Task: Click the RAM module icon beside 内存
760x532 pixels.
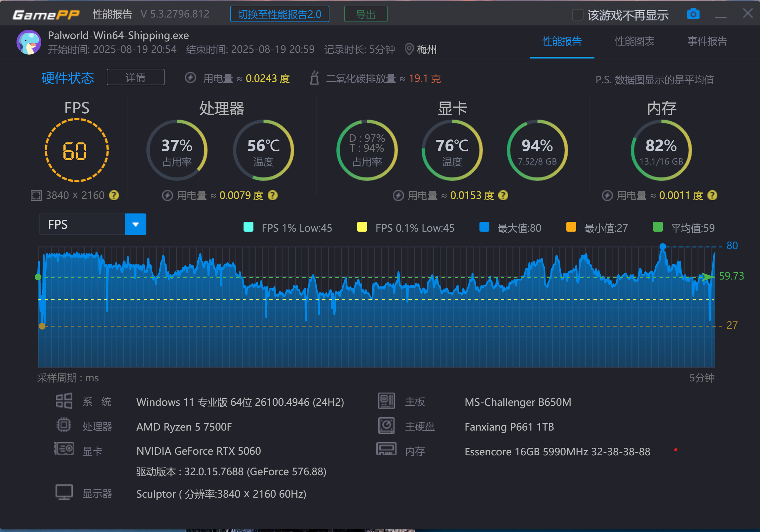Action: point(386,449)
